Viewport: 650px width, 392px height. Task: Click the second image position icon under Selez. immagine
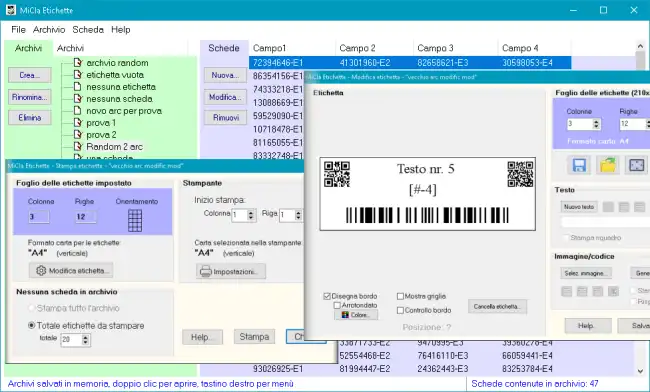(582, 291)
